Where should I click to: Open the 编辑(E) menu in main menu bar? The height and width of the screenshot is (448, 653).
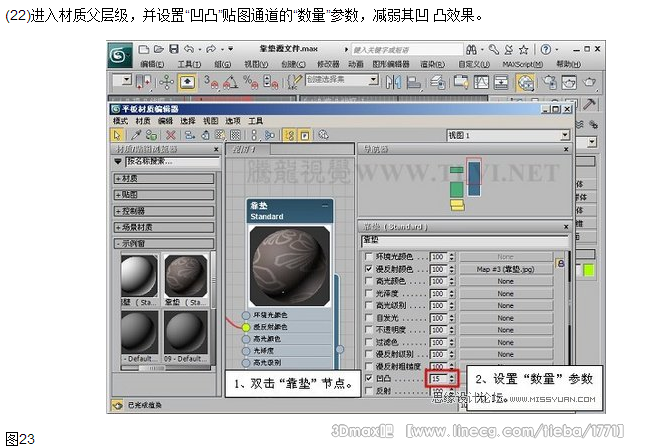tap(152, 65)
